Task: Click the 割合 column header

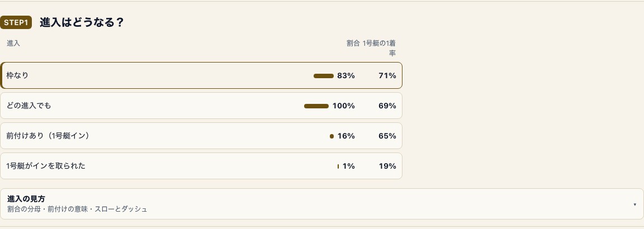Action: pyautogui.click(x=353, y=43)
